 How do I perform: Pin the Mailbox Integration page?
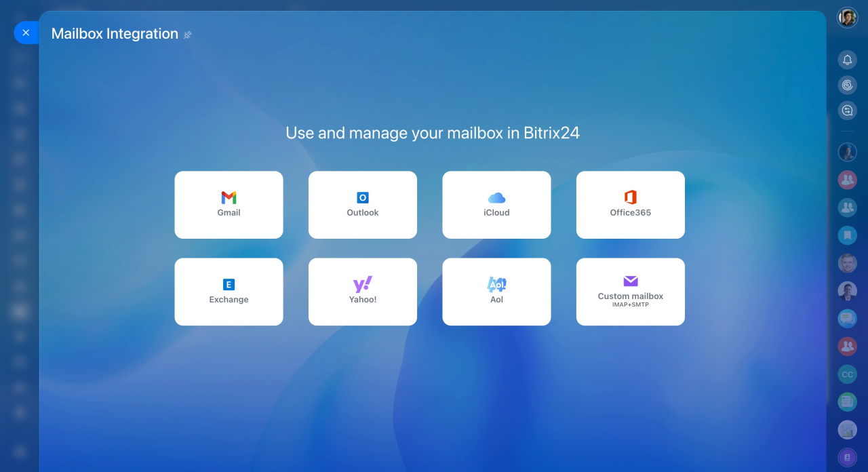coord(188,35)
